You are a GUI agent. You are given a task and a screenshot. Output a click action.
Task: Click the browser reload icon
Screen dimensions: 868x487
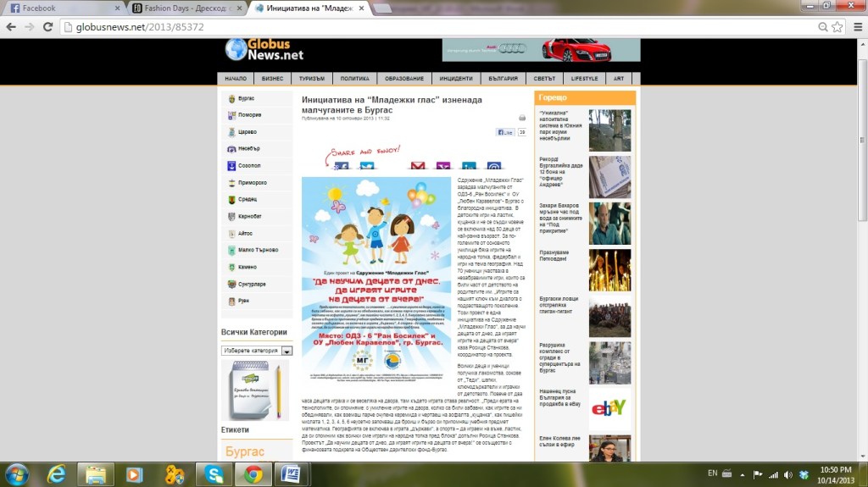click(x=47, y=26)
